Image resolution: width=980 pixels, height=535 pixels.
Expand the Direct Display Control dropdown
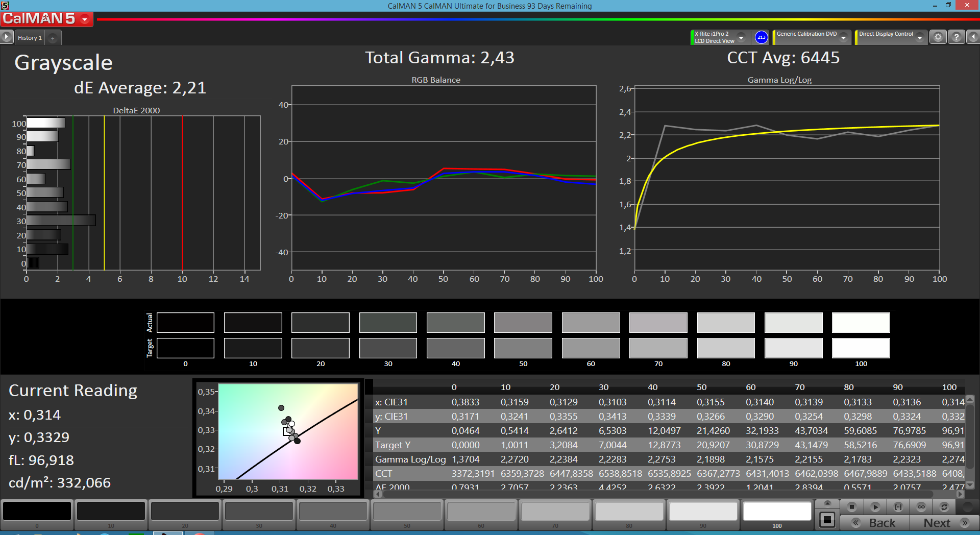(x=920, y=37)
